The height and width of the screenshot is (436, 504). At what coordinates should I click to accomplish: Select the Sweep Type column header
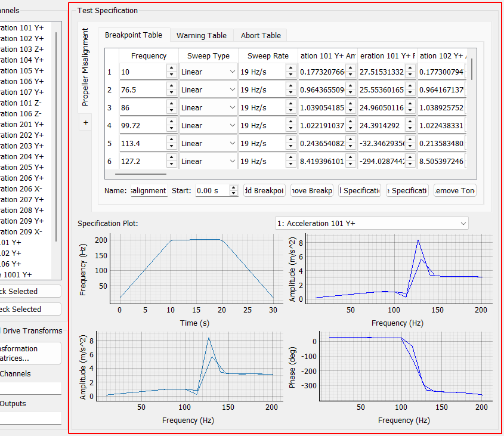208,56
